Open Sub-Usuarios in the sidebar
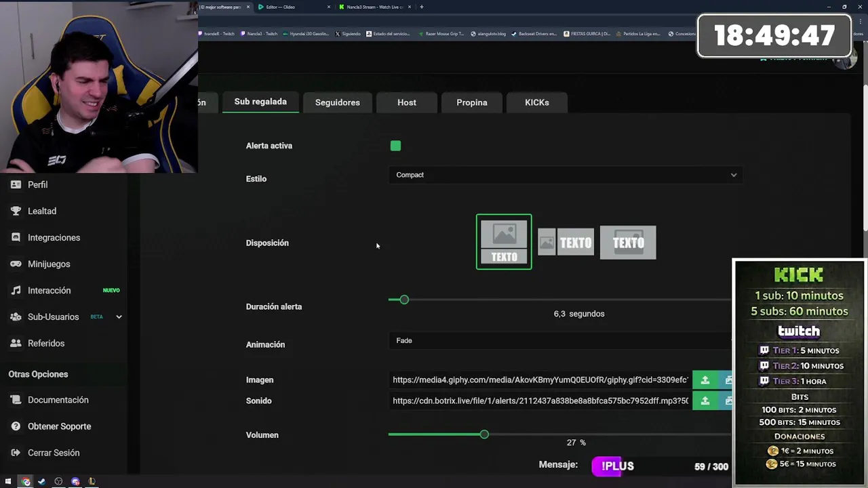 coord(45,317)
